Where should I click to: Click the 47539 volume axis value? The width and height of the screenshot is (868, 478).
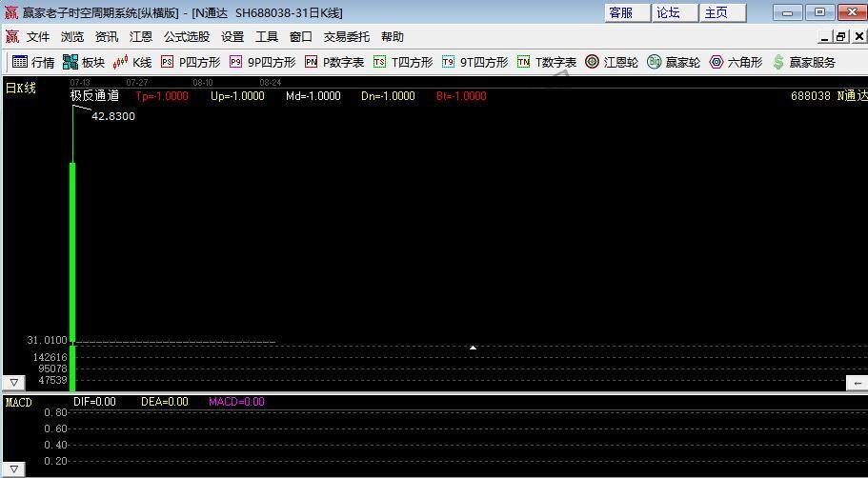pyautogui.click(x=52, y=380)
